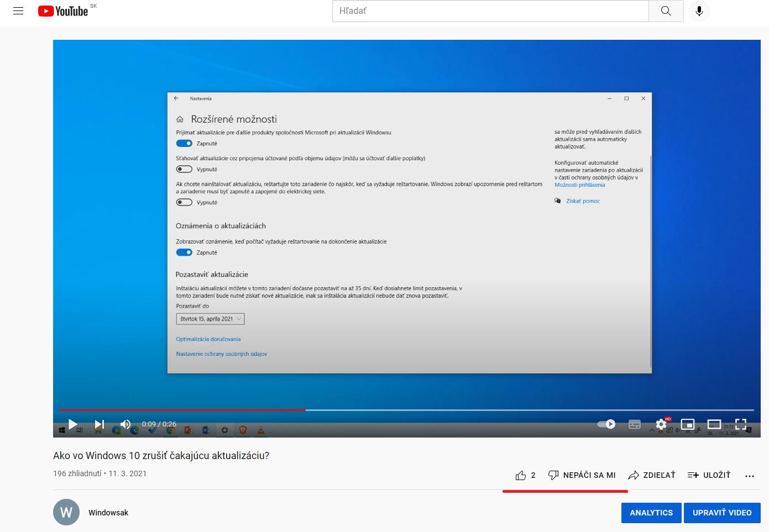Screen dimensions: 769x532
Task: Click the UPRAVIŤ VIDEO button
Action: [722, 513]
